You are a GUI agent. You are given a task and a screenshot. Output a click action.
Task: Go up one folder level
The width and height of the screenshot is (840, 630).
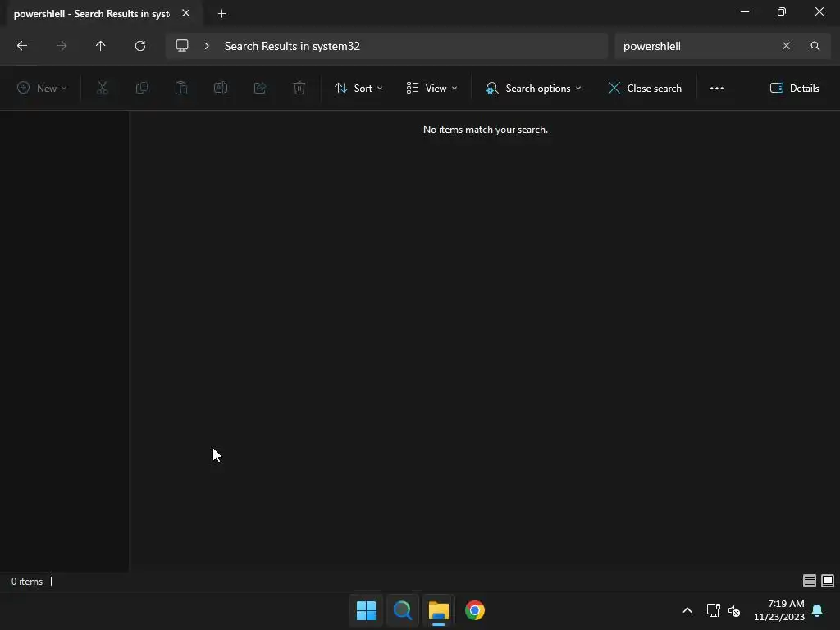click(101, 46)
